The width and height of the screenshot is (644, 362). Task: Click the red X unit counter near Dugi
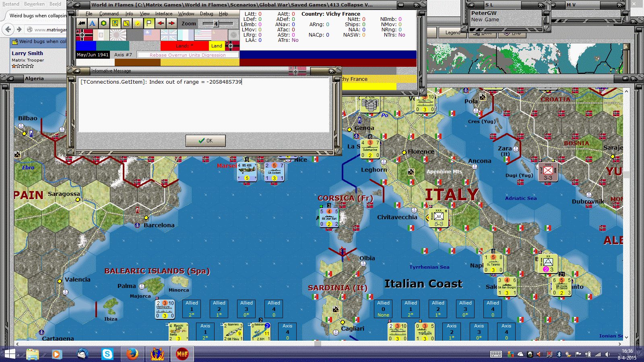[548, 172]
